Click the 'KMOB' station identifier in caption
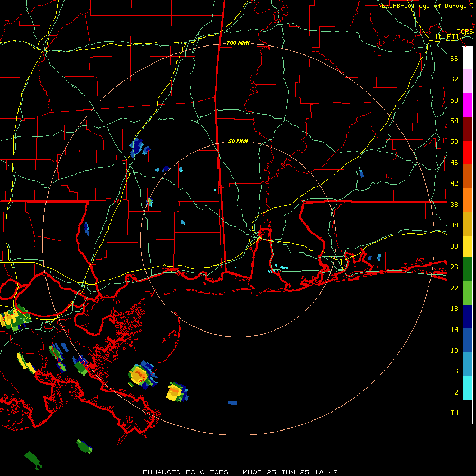476x476 pixels. coord(252,472)
